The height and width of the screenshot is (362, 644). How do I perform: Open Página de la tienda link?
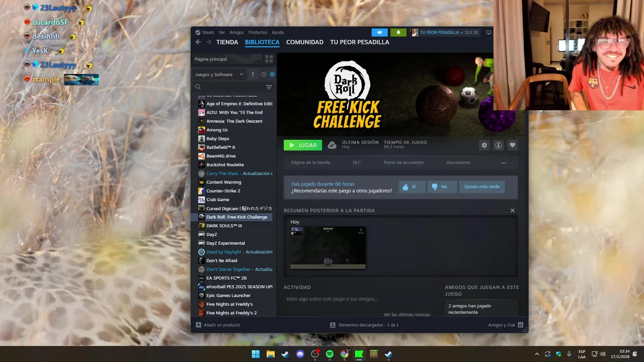coord(310,162)
